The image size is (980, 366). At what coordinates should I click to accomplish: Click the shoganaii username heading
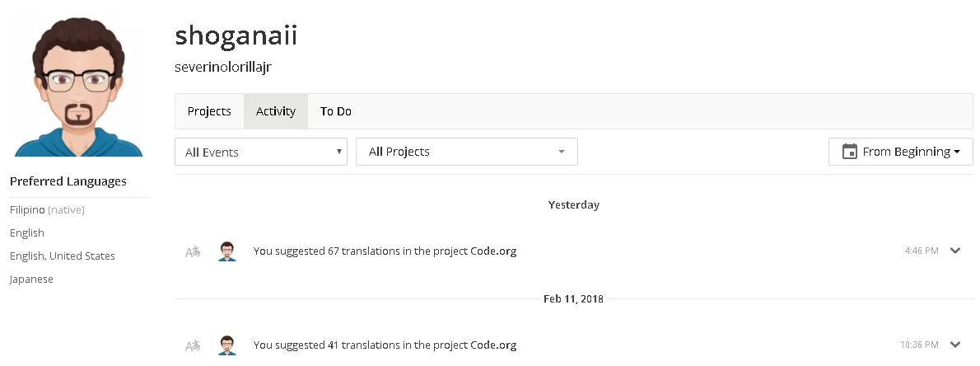[236, 35]
